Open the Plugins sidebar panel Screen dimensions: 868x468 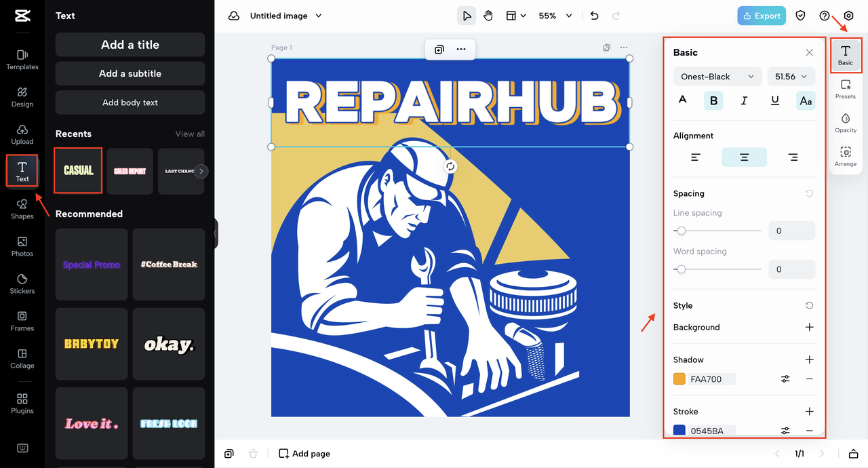(22, 404)
